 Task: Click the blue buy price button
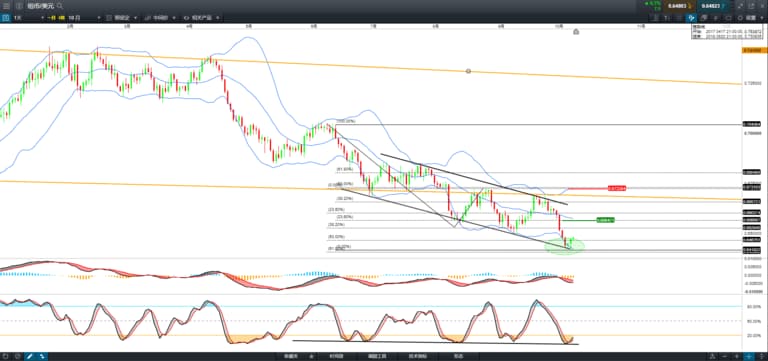point(714,6)
